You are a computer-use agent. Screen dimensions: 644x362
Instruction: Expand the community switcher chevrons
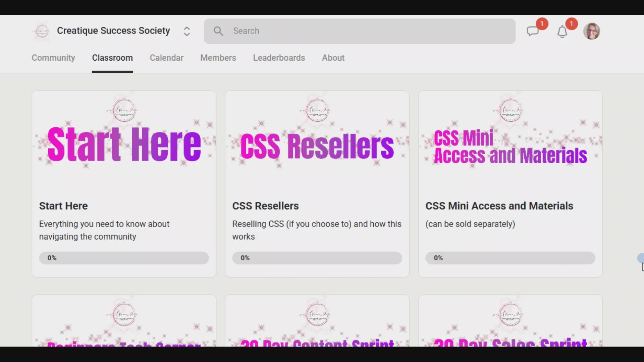tap(187, 31)
